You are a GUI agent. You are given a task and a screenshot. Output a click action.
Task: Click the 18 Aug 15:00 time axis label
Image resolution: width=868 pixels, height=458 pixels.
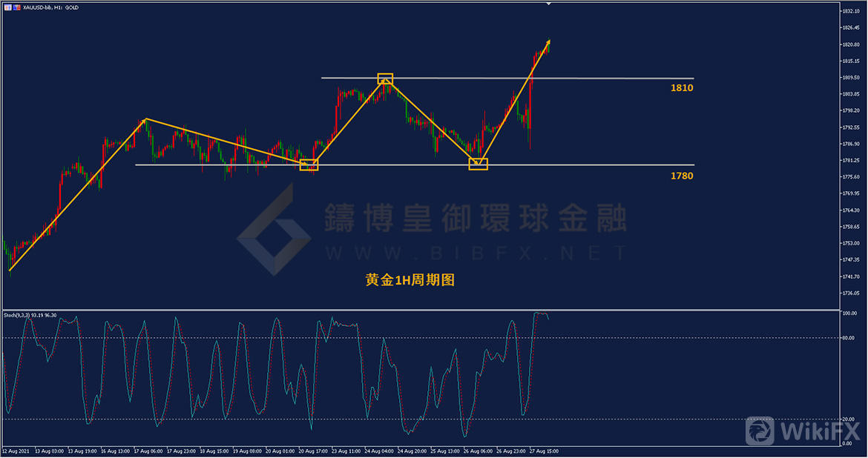pyautogui.click(x=214, y=451)
